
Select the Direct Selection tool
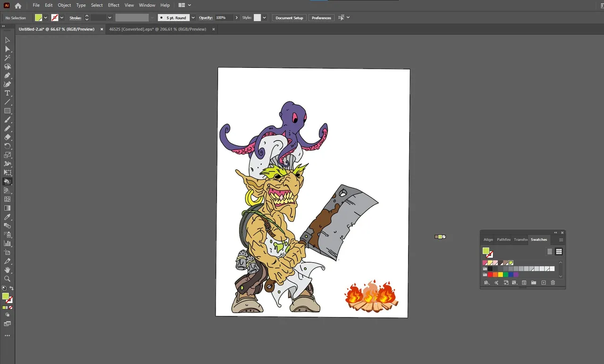pos(7,49)
